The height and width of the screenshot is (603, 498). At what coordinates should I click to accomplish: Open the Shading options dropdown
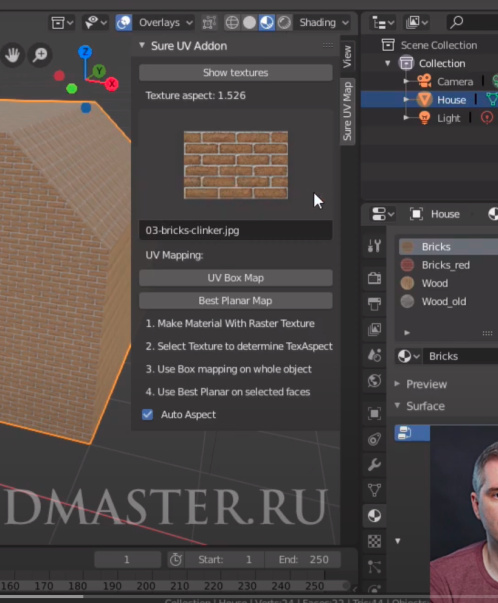(x=323, y=23)
